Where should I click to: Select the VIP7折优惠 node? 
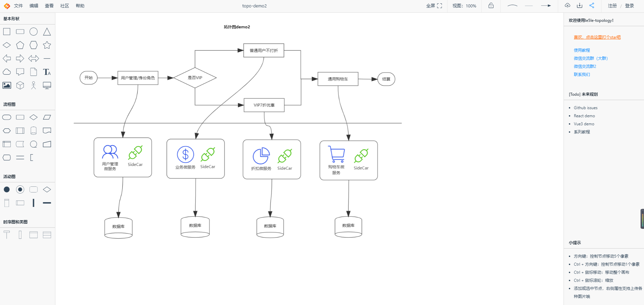tap(264, 105)
